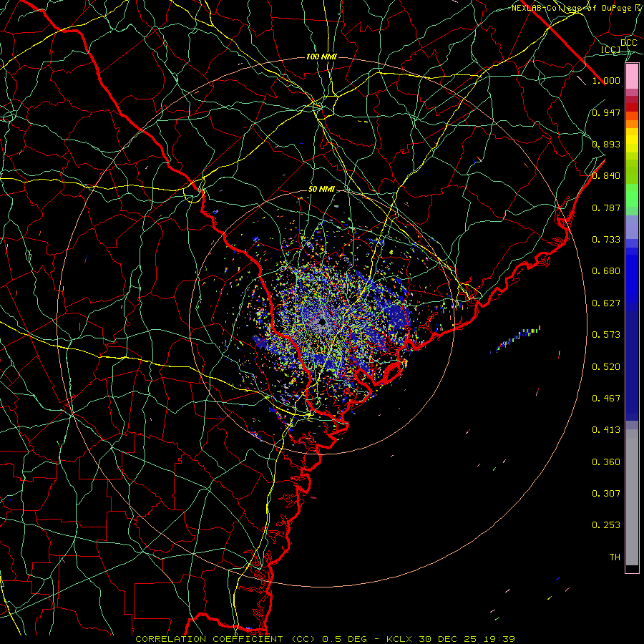
Task: Pick the red swatch on the color bar
Action: click(632, 107)
